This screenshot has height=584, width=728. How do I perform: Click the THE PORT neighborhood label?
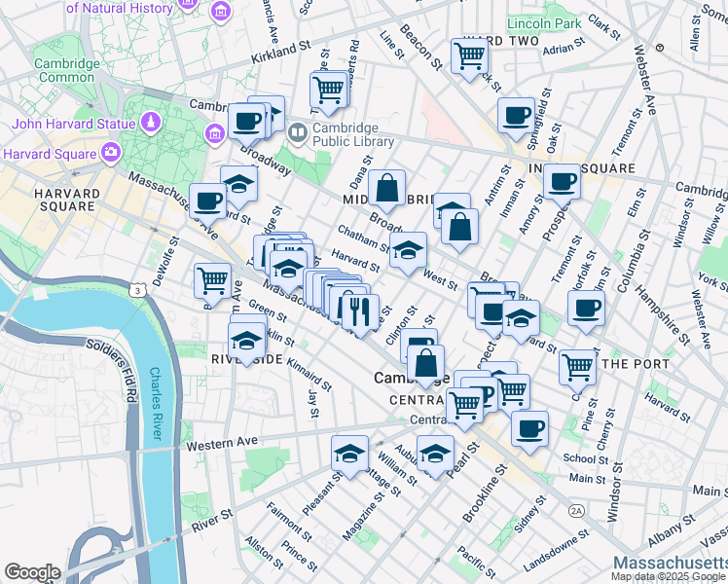636,364
